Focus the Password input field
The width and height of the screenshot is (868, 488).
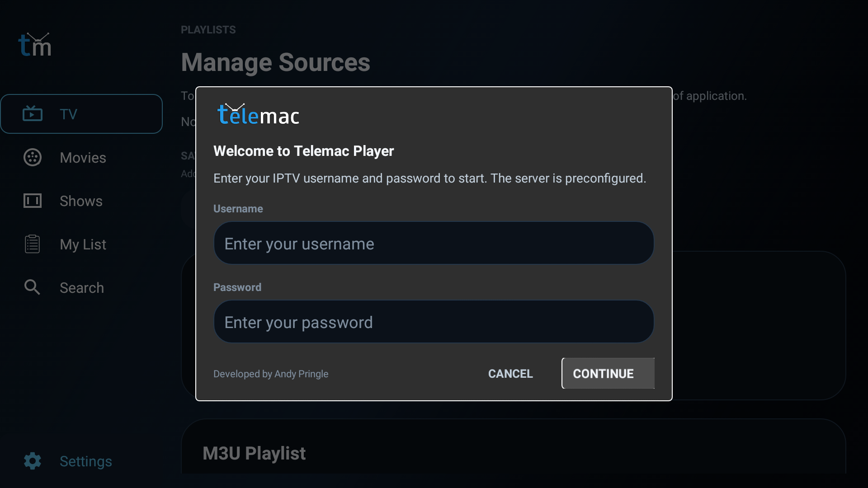tap(434, 322)
